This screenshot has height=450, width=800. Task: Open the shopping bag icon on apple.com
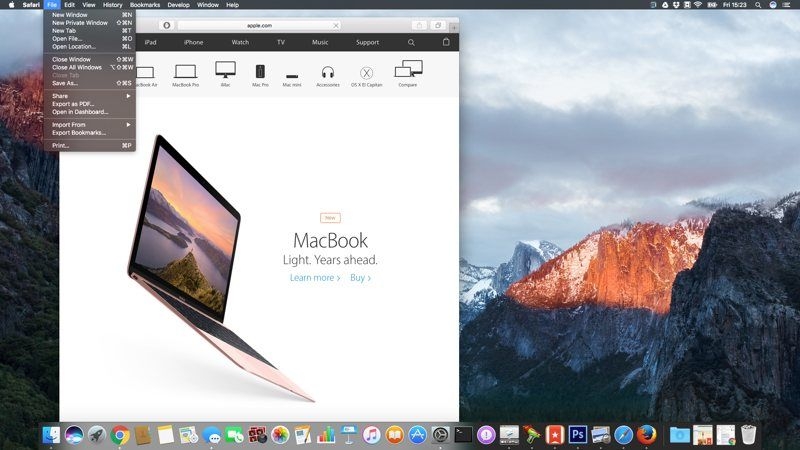(446, 42)
